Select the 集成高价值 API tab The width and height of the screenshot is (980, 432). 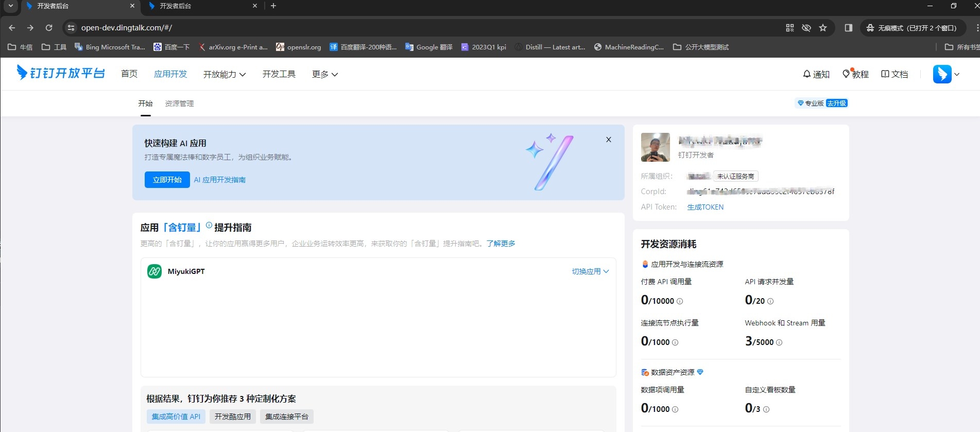pos(176,417)
